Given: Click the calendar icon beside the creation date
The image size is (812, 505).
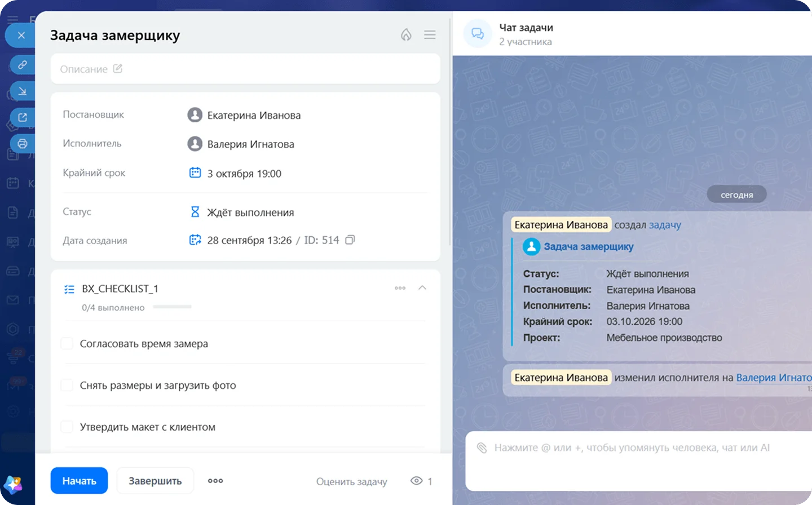Looking at the screenshot, I should [195, 240].
